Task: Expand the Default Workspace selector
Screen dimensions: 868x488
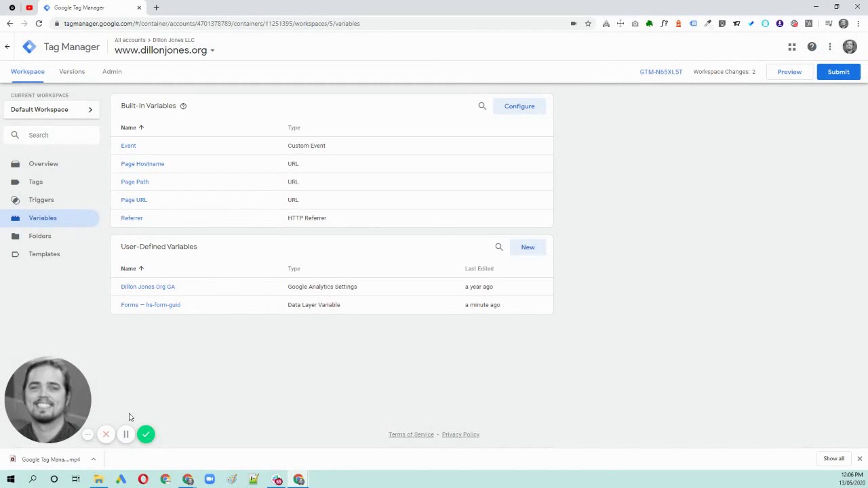Action: point(52,110)
